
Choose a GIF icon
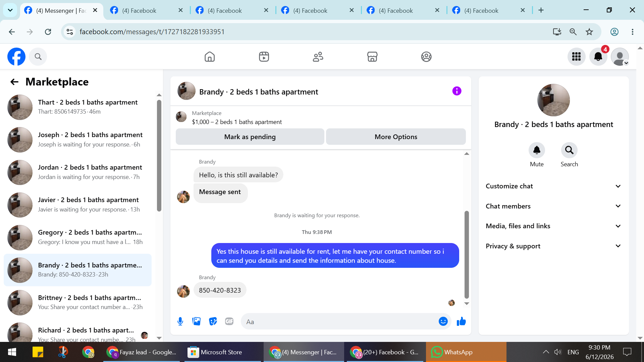[x=229, y=321]
